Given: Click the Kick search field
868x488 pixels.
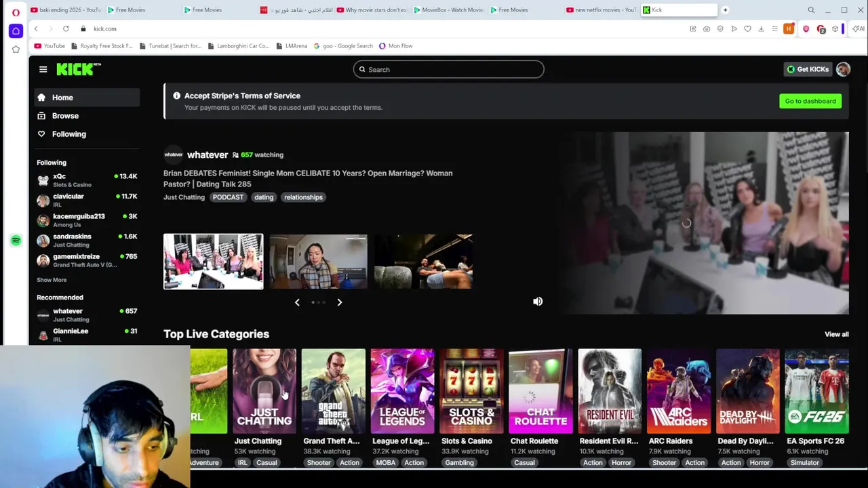Looking at the screenshot, I should [448, 69].
